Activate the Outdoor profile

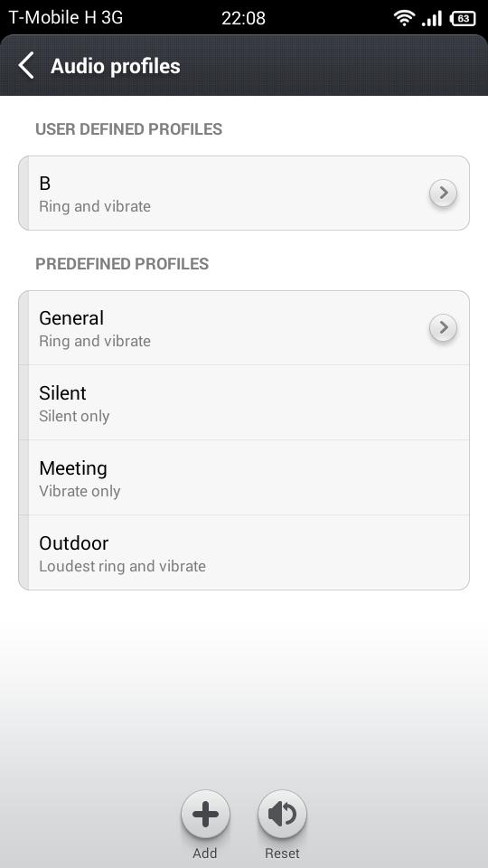244,552
